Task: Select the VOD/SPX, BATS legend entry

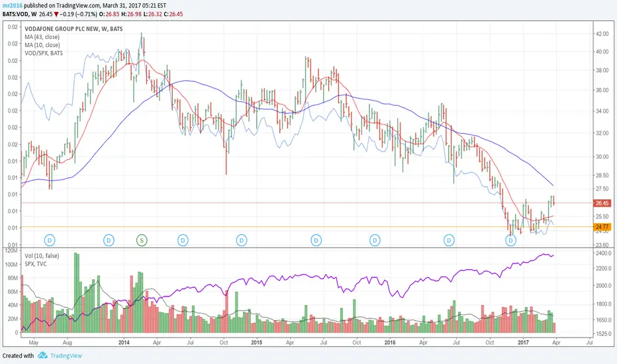Action: click(44, 53)
